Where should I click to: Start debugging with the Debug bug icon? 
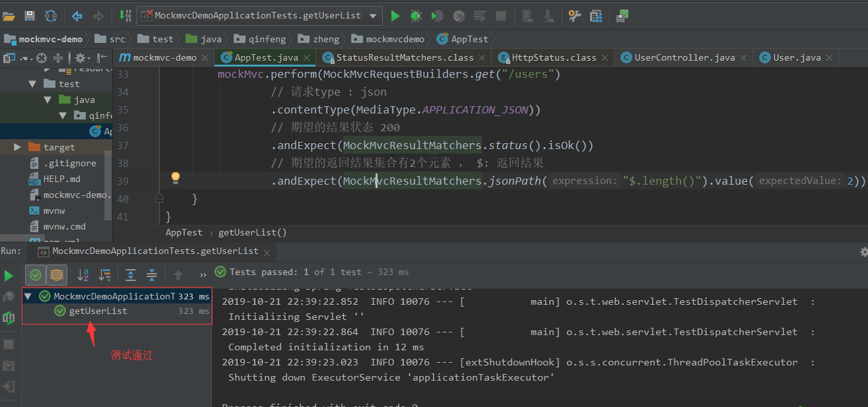pos(416,16)
